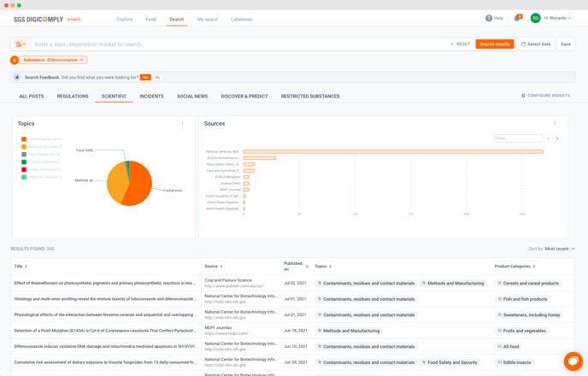Open the orange chat support bubble
The image size is (588, 376).
(573, 361)
